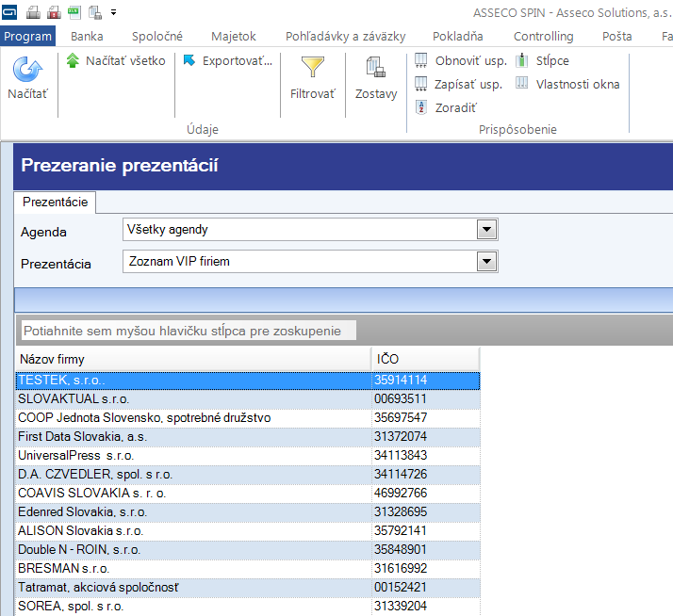The width and height of the screenshot is (673, 616).
Task: Open Vlastnosti okna window properties
Action: [567, 84]
